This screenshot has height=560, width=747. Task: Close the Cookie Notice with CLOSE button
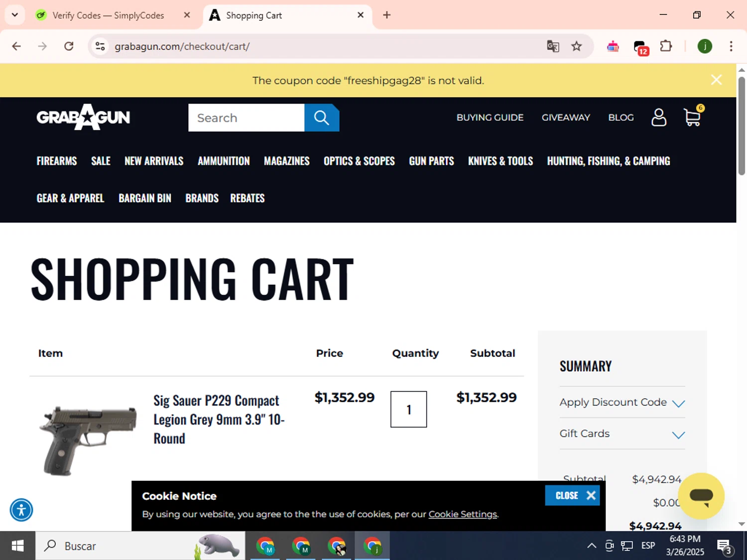click(572, 495)
